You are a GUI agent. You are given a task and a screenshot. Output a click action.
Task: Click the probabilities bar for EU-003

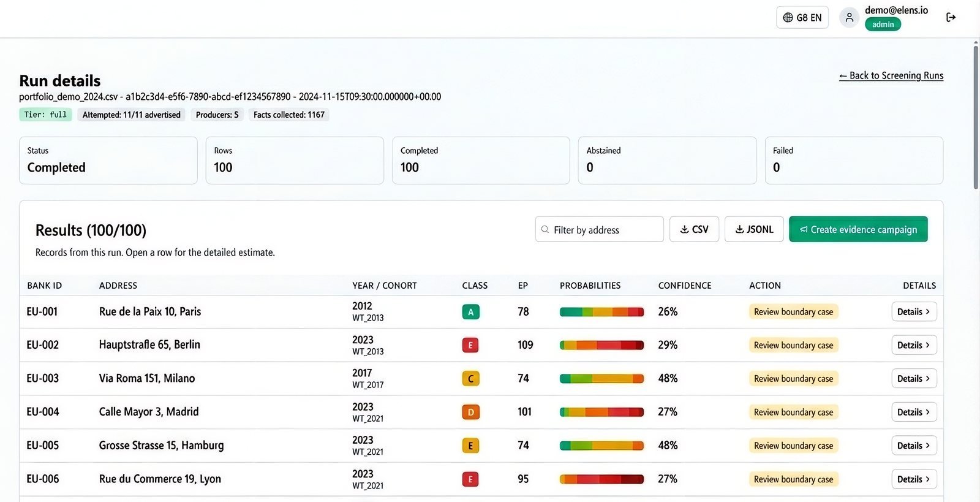pyautogui.click(x=601, y=379)
